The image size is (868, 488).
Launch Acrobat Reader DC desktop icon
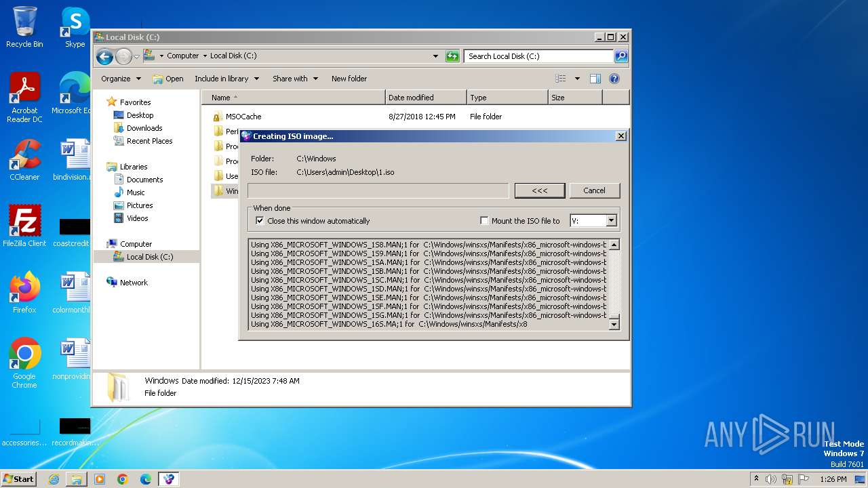(x=24, y=97)
